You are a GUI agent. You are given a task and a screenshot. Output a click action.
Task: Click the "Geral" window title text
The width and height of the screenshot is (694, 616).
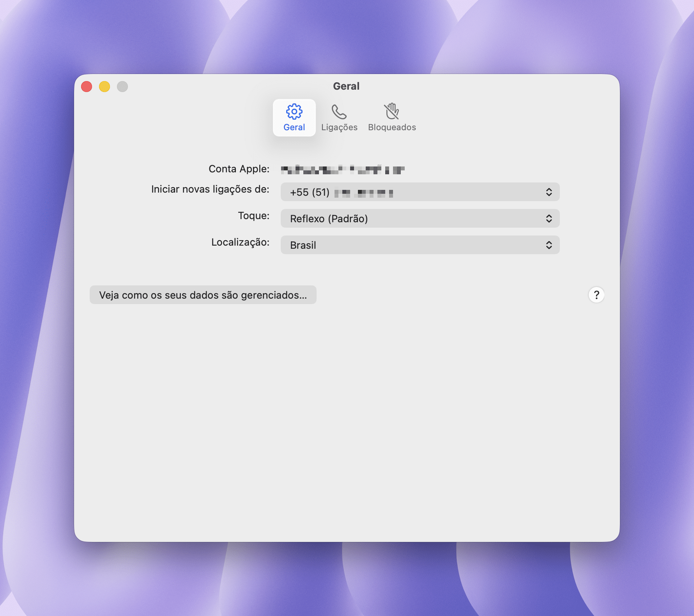[x=346, y=86]
